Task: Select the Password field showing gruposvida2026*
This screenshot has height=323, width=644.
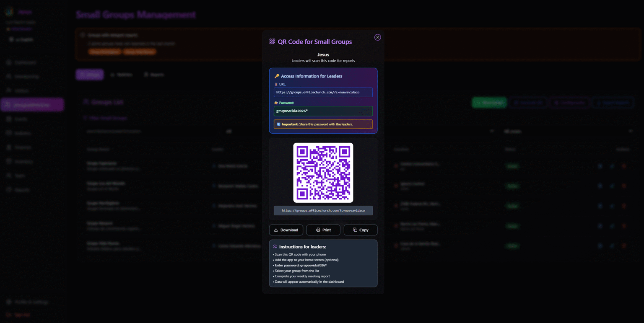Action: tap(323, 111)
